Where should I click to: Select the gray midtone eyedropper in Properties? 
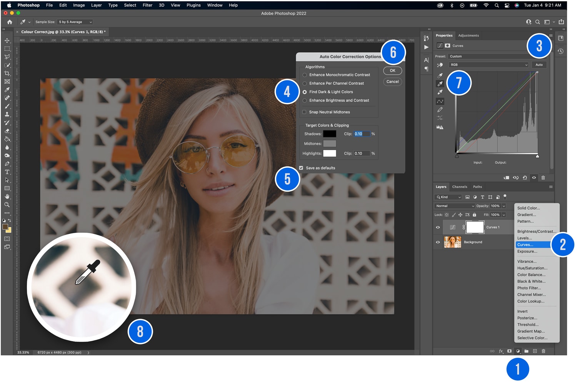tap(440, 83)
